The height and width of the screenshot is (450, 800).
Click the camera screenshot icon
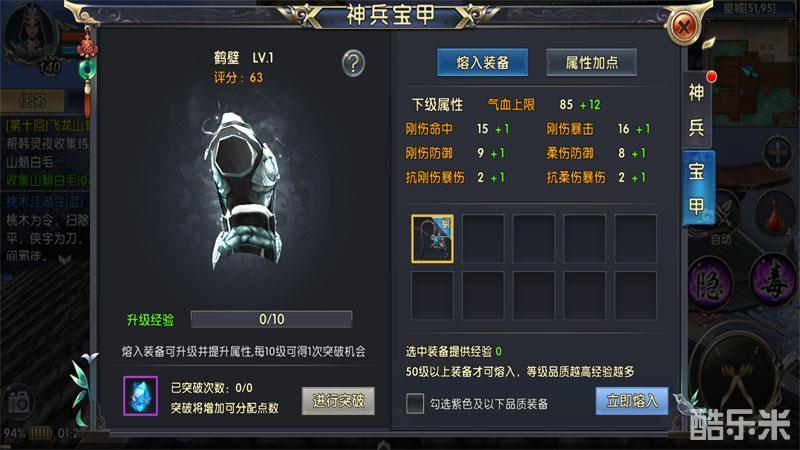pos(19,402)
